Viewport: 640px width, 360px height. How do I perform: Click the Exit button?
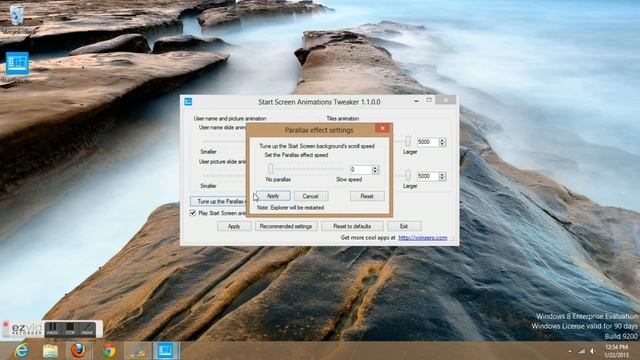tap(404, 226)
